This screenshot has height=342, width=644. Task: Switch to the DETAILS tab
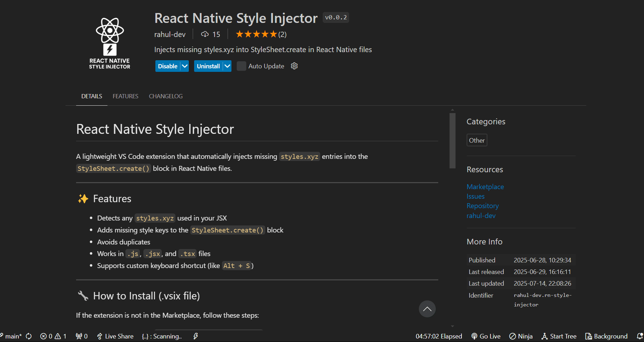click(x=92, y=96)
